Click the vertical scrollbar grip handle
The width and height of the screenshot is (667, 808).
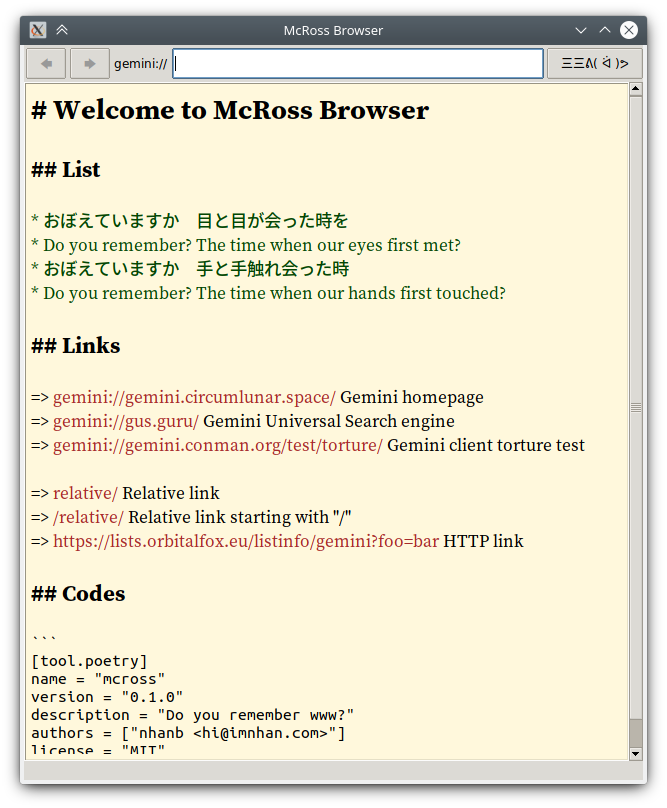[x=635, y=407]
